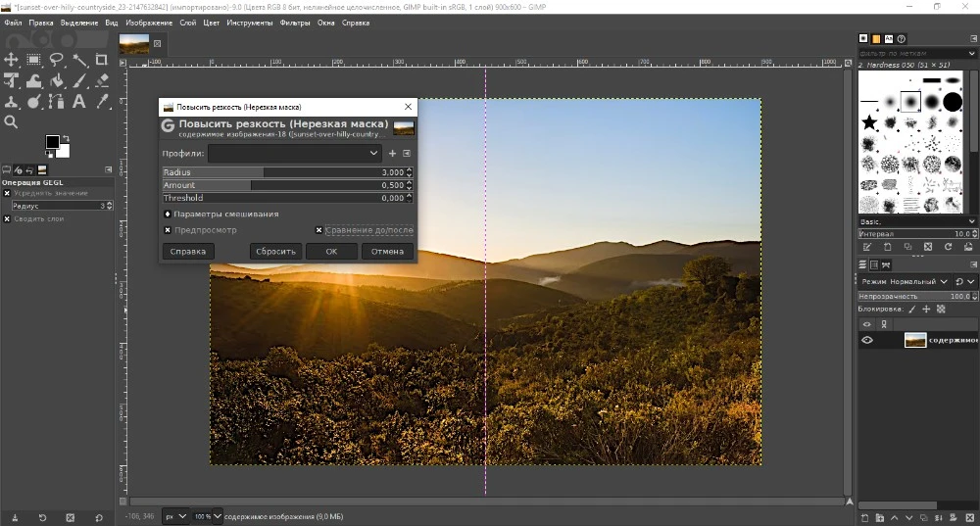Hide the layer using its eye icon

click(866, 340)
